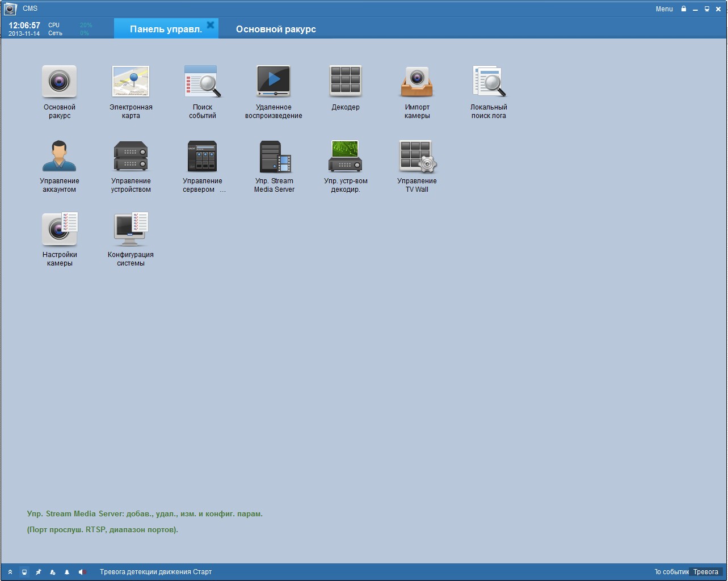Click the По событию button
Image resolution: width=728 pixels, height=581 pixels.
click(x=671, y=572)
